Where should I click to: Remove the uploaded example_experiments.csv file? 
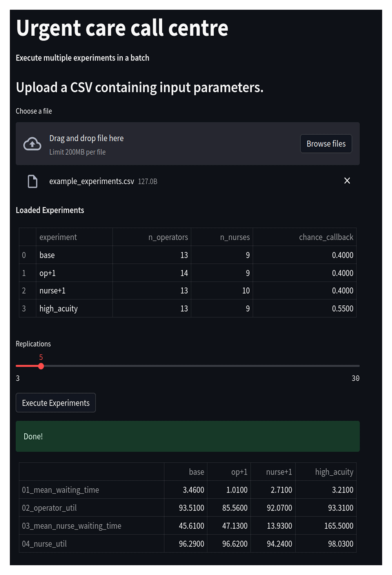(x=347, y=181)
